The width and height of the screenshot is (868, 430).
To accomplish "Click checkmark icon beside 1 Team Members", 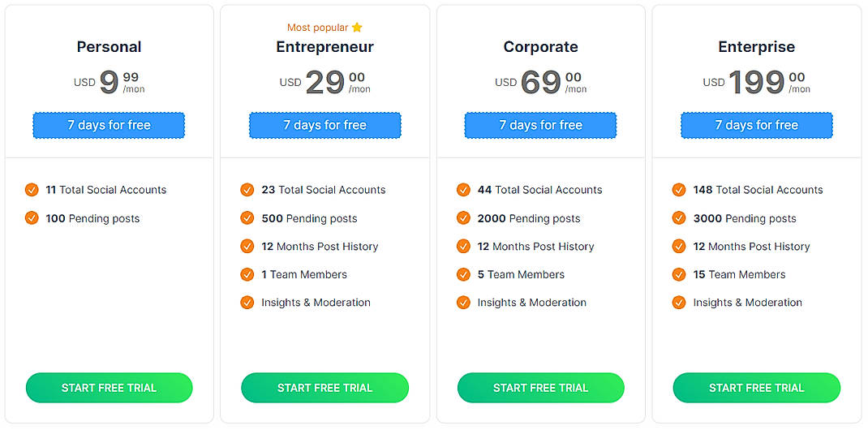I will pos(247,274).
